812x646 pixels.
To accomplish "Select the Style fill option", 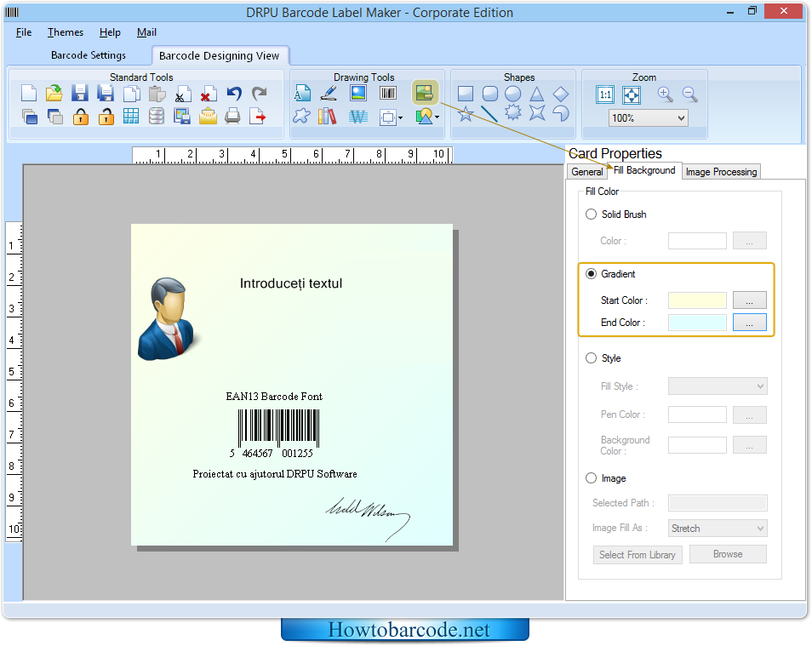I will 591,358.
